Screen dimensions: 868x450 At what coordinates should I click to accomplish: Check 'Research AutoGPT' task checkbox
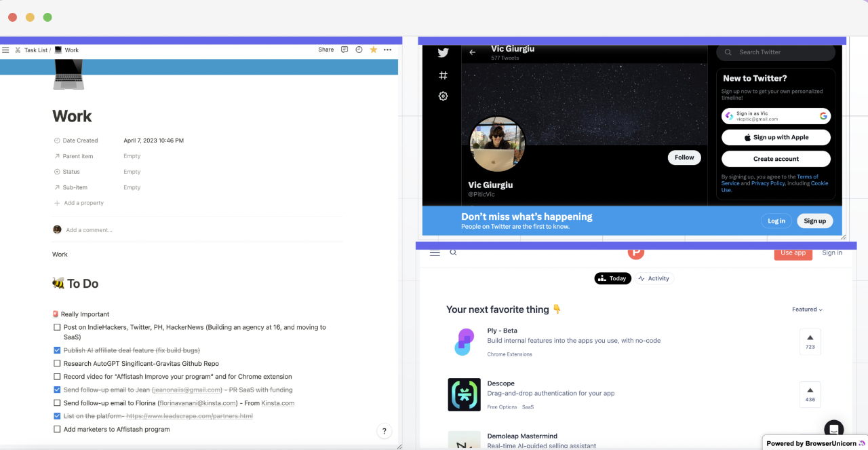[x=57, y=364]
